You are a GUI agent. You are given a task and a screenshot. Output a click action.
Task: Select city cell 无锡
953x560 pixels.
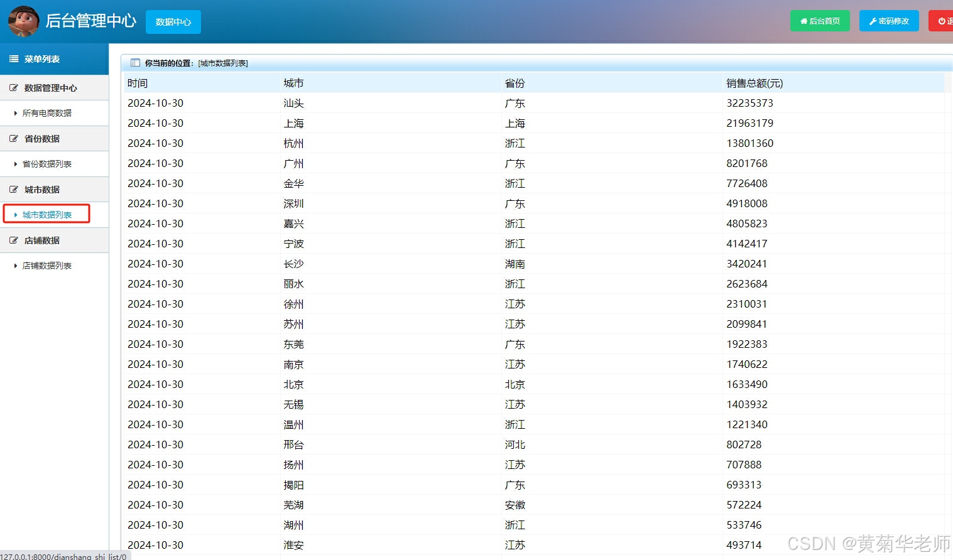pos(293,404)
